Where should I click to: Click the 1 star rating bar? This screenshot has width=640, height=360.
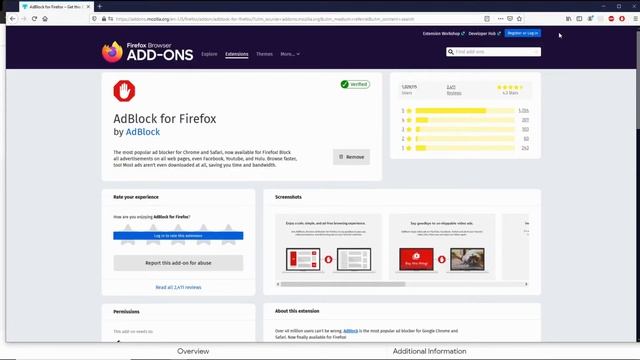click(x=465, y=148)
